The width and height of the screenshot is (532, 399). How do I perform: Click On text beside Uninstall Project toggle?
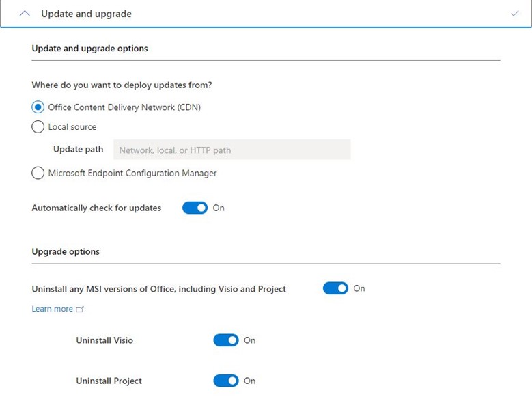tap(250, 381)
